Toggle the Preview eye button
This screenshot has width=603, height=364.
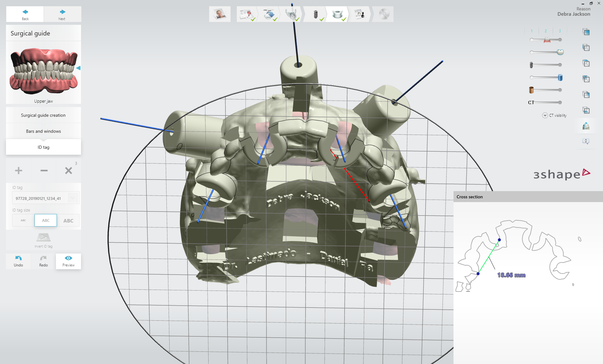[68, 261]
